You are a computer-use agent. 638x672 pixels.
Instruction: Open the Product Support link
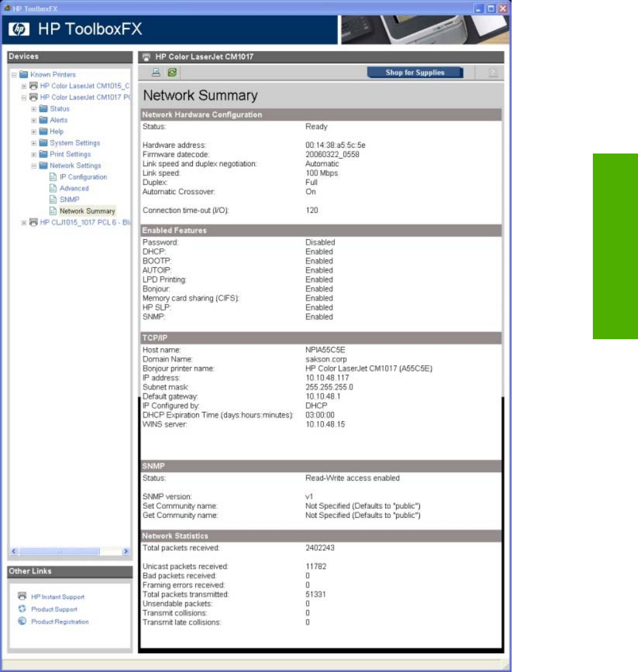point(54,609)
